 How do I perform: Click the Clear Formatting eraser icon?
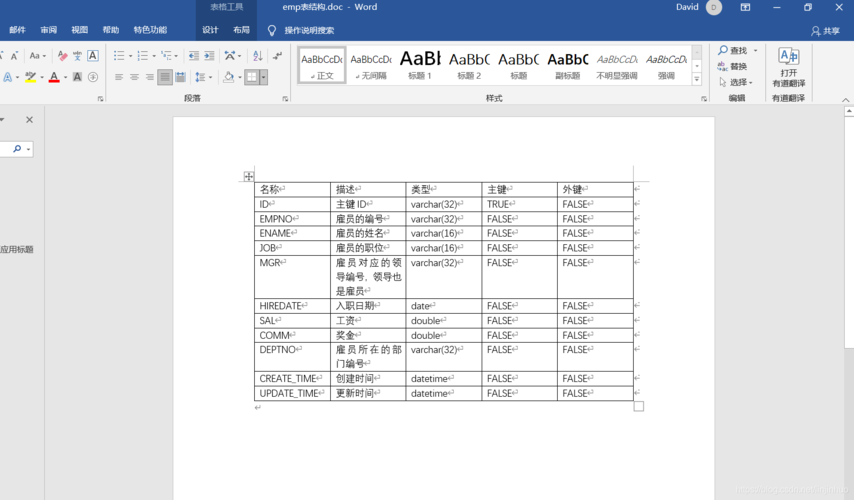pos(62,56)
